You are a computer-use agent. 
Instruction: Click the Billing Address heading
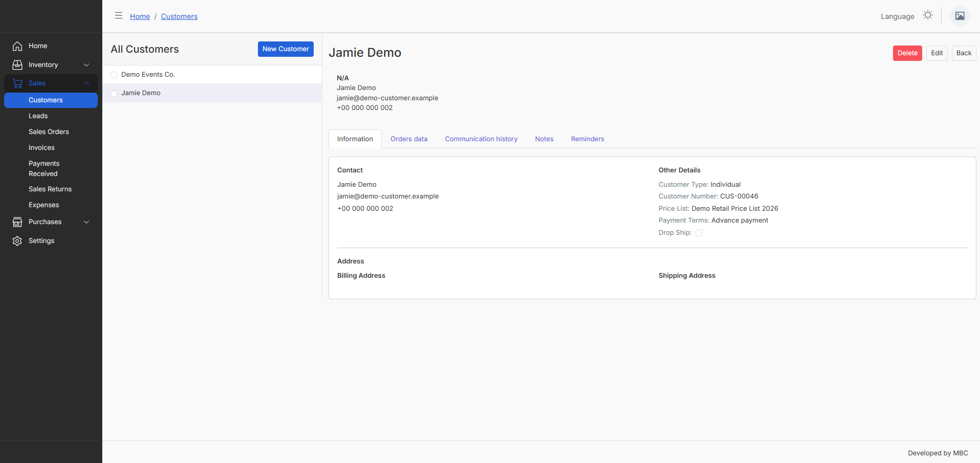click(x=361, y=276)
